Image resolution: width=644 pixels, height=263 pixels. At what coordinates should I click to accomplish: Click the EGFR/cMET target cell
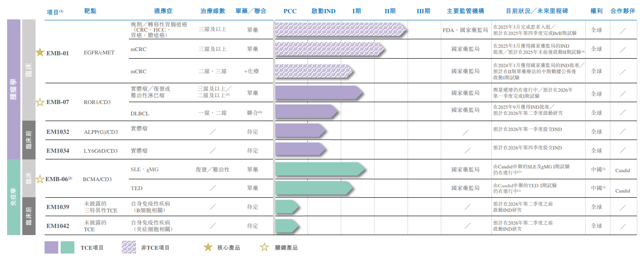[99, 53]
